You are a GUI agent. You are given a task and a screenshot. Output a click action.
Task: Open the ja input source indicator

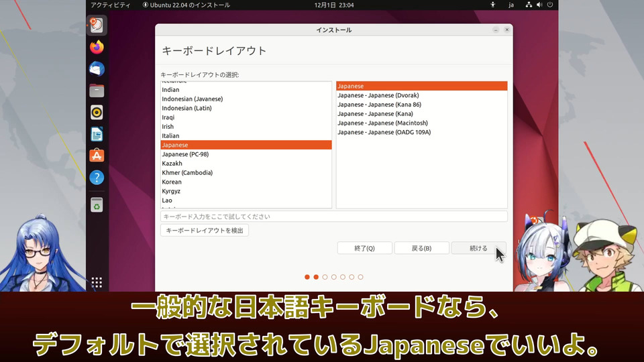click(511, 5)
